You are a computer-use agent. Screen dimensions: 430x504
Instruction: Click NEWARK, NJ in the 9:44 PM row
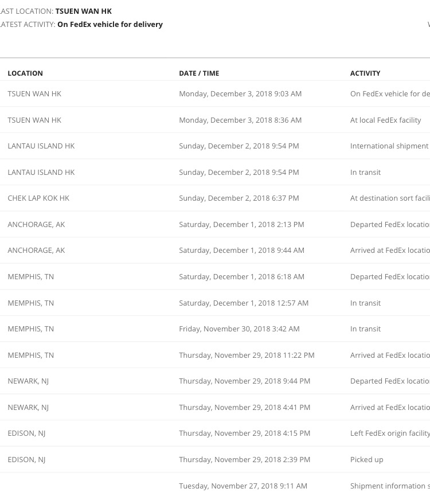[28, 381]
